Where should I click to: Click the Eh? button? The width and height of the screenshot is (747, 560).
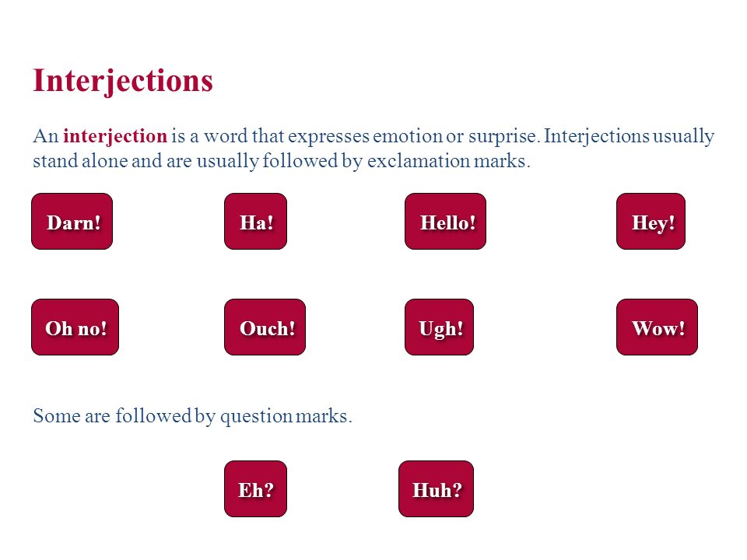(x=256, y=489)
